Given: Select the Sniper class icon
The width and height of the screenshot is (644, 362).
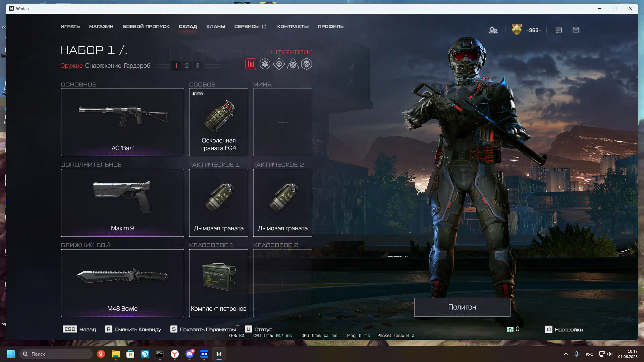Looking at the screenshot, I should tap(293, 64).
